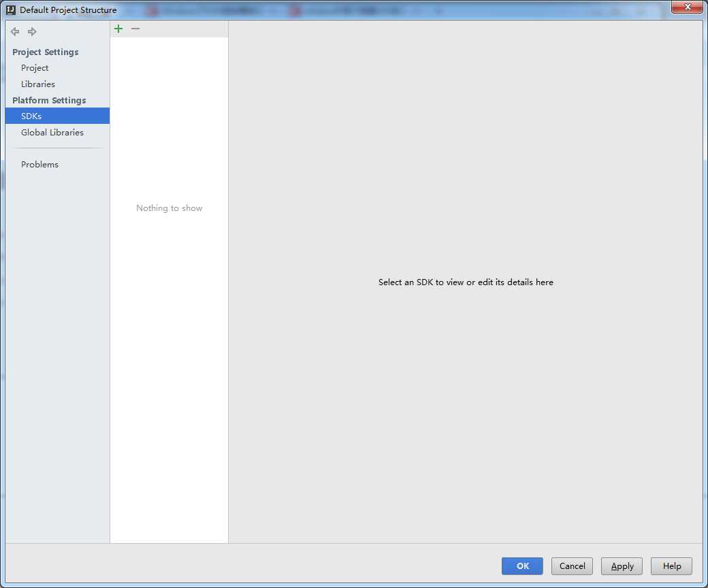
Task: Click the IntelliJ icon in title bar
Action: pos(11,10)
